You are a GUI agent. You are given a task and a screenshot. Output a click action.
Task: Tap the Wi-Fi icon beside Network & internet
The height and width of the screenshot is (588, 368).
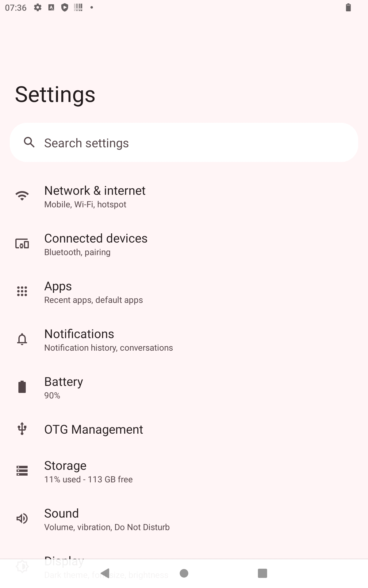(22, 196)
